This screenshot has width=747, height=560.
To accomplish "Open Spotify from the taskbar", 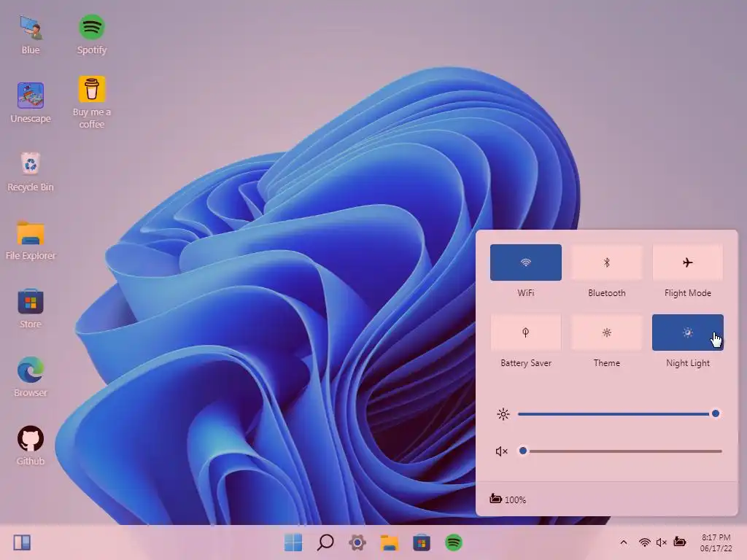I will point(454,542).
